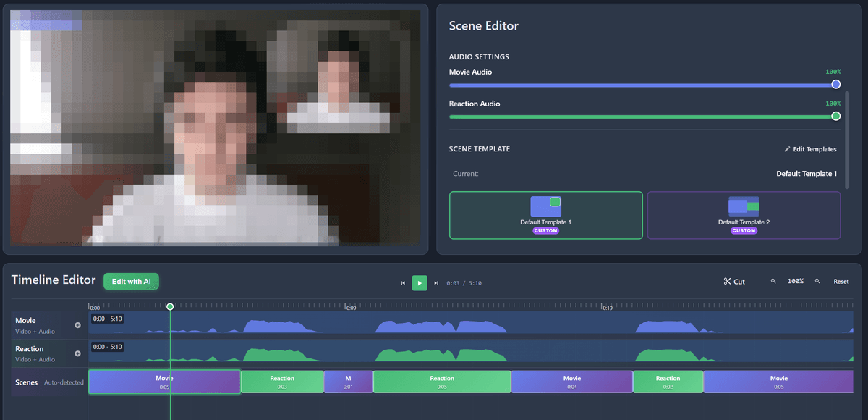Skip playhead back to the start

click(403, 282)
